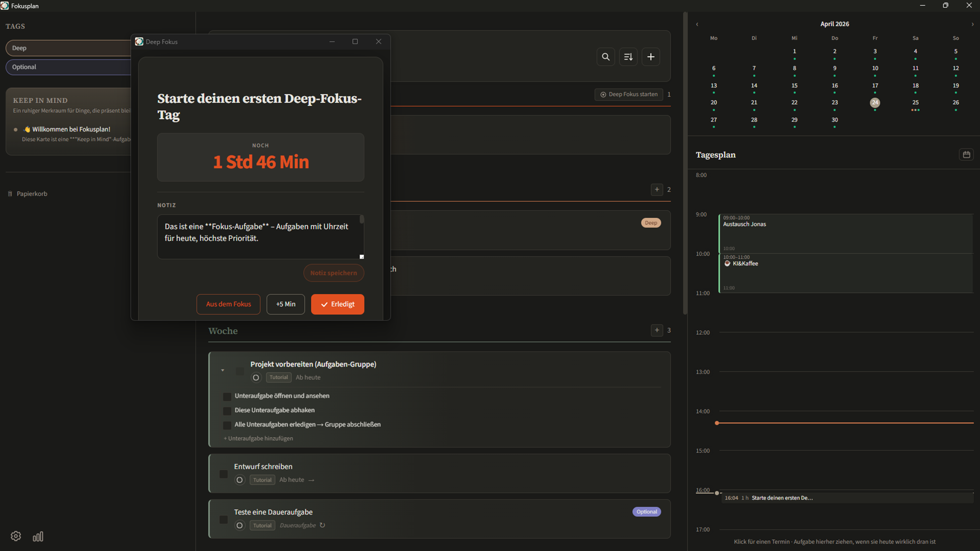
Task: Mark focus task as Erledigt
Action: coord(337,304)
